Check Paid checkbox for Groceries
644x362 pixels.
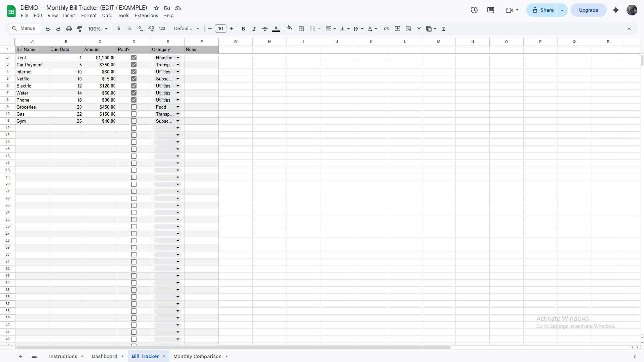(x=134, y=107)
